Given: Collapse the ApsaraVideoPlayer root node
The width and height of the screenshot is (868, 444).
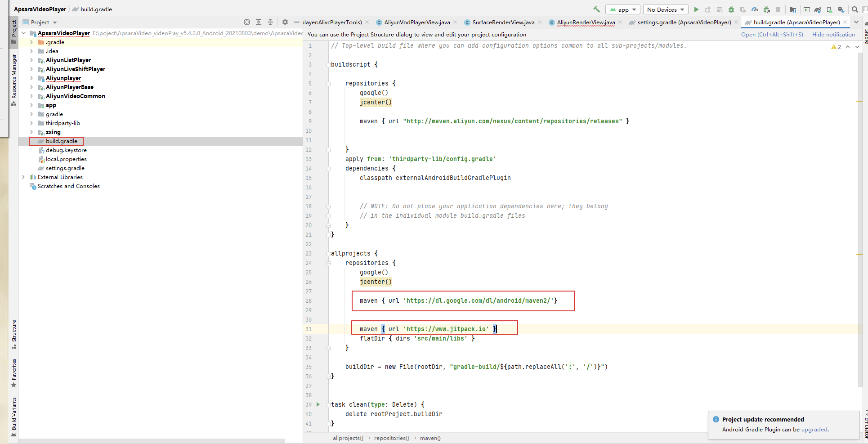Looking at the screenshot, I should 24,33.
